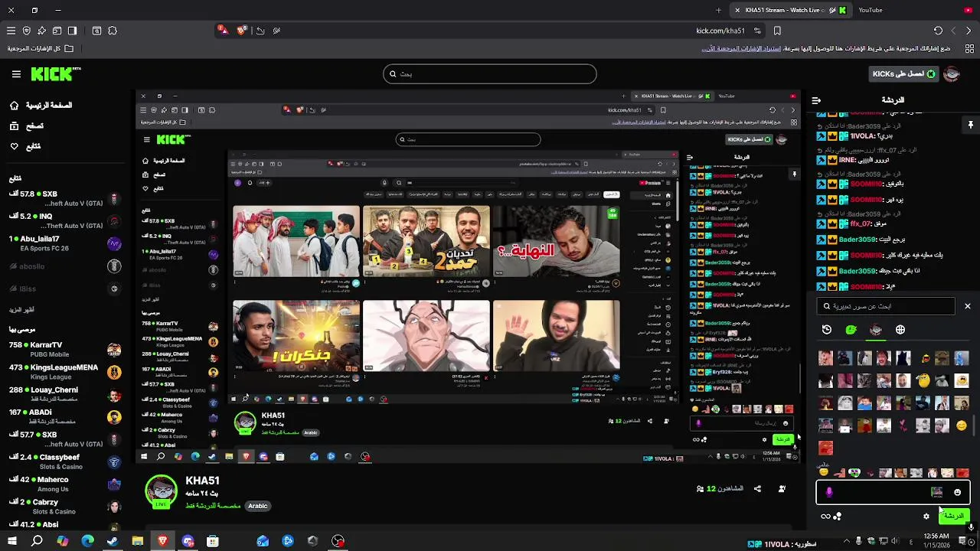Open File Explorer in taskbar
Screen dimensions: 980x551
point(138,541)
